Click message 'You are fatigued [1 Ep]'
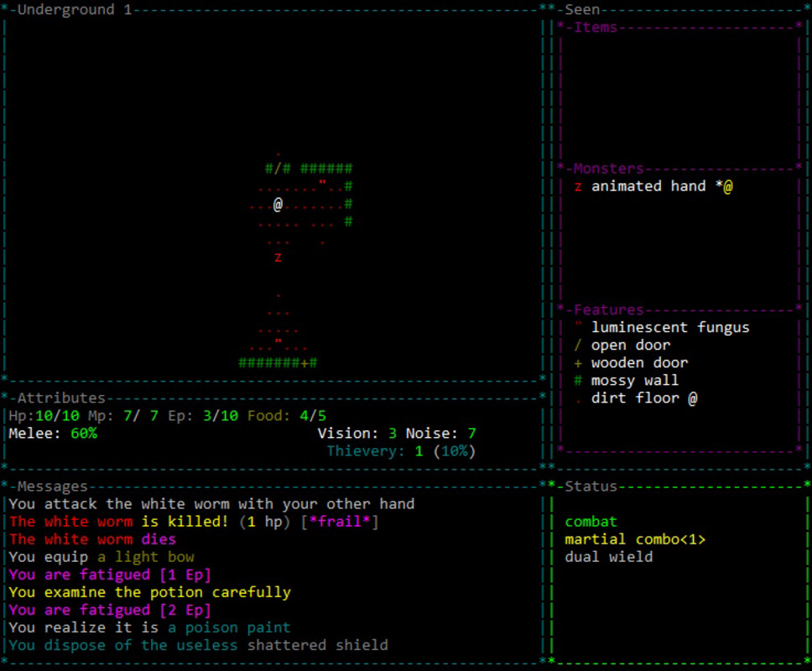This screenshot has width=812, height=671. click(110, 575)
